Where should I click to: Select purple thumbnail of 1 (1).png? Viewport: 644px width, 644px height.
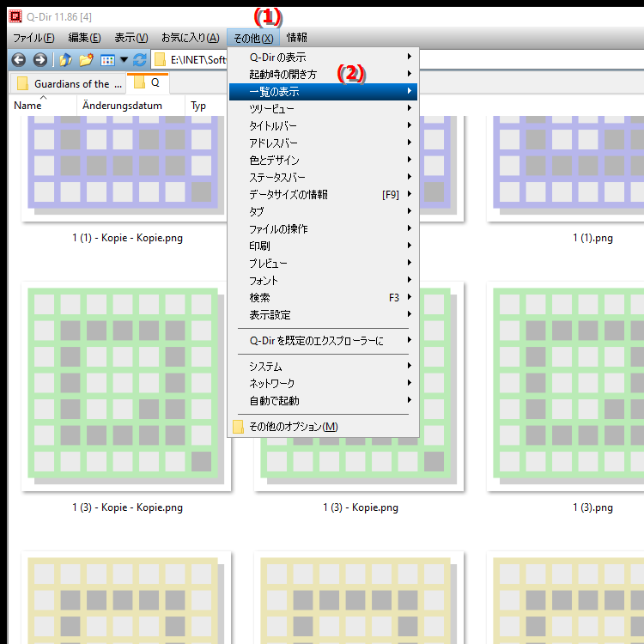(565, 168)
